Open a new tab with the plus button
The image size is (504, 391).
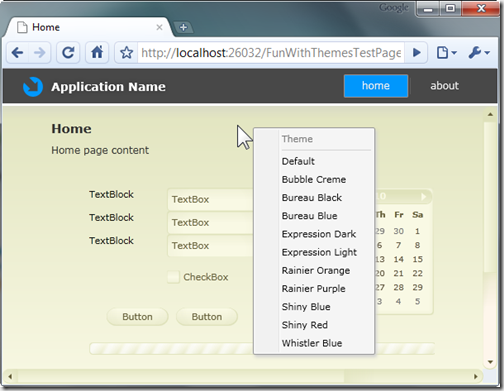point(183,27)
